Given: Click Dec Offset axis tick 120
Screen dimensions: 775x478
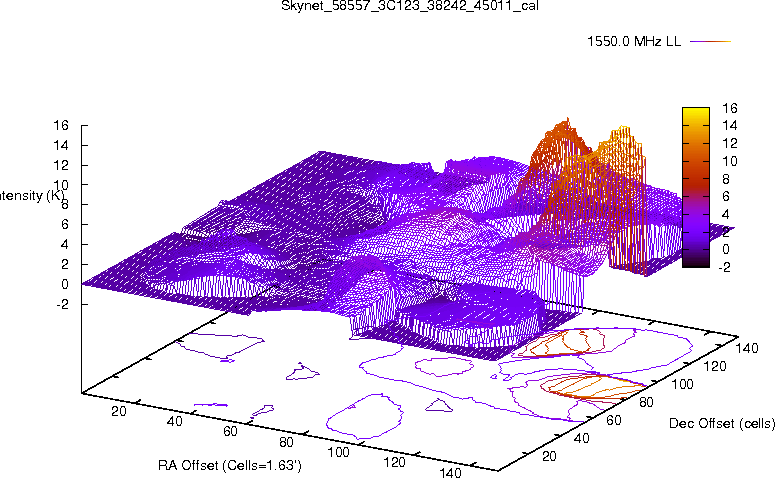Looking at the screenshot, I should point(714,366).
